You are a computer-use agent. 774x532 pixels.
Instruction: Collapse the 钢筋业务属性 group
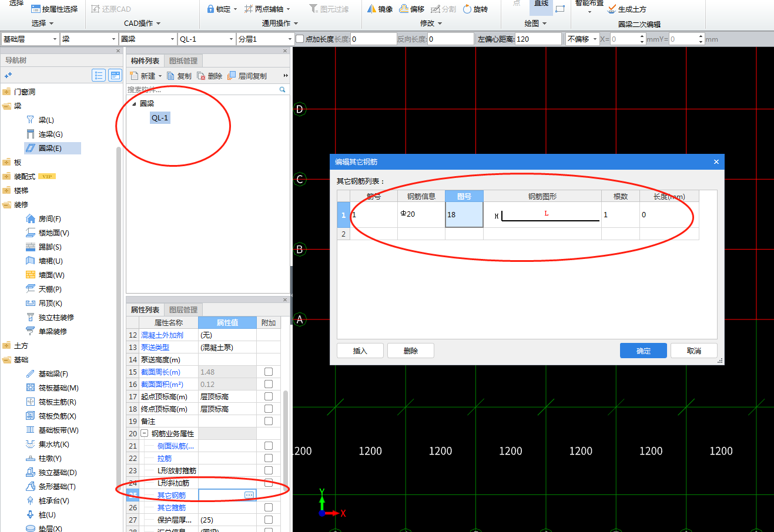[x=144, y=433]
